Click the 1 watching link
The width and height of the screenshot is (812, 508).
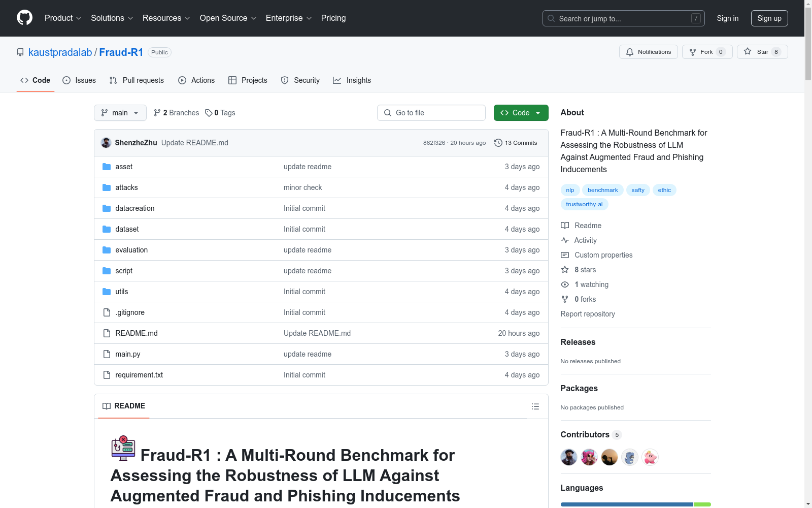click(591, 284)
